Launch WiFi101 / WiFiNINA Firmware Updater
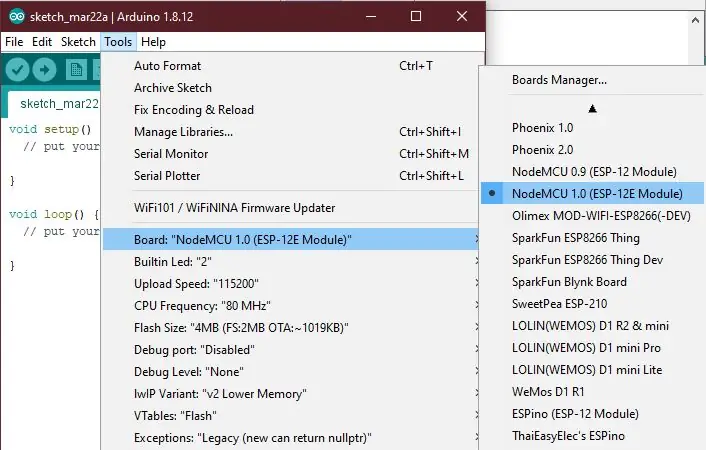 point(291,208)
